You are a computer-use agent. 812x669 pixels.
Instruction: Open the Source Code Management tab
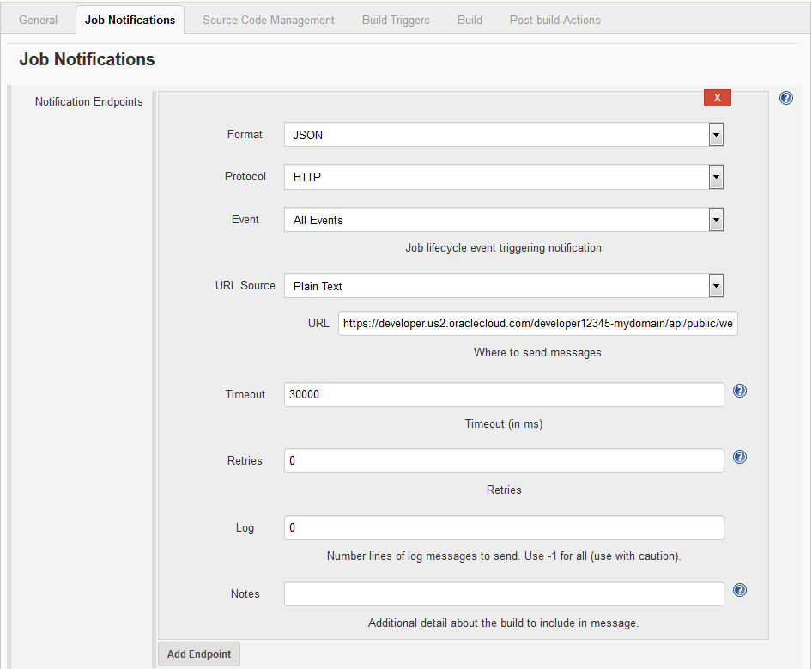269,20
